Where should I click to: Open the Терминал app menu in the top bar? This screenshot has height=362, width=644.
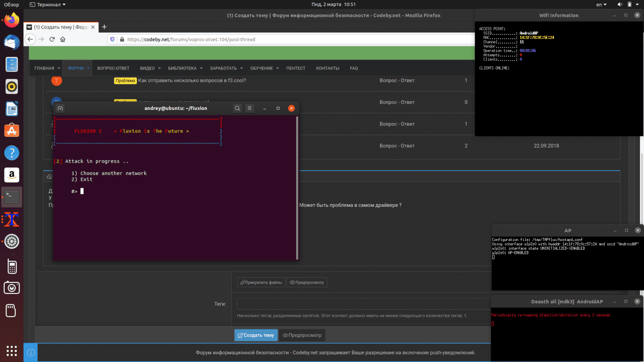pyautogui.click(x=47, y=4)
